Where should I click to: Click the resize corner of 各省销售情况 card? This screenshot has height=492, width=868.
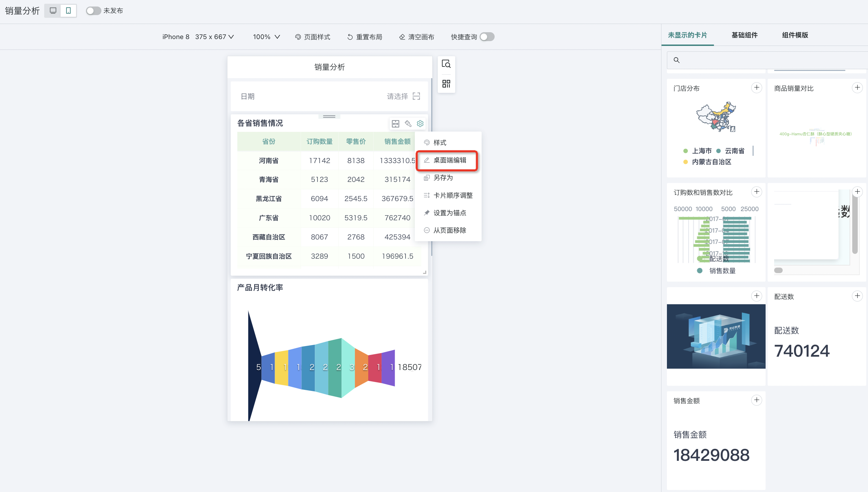pyautogui.click(x=425, y=272)
